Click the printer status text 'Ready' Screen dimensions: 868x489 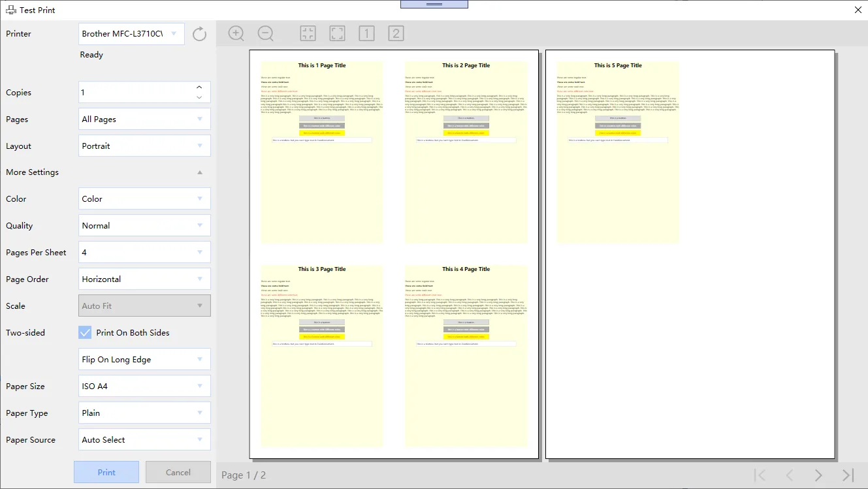point(91,55)
